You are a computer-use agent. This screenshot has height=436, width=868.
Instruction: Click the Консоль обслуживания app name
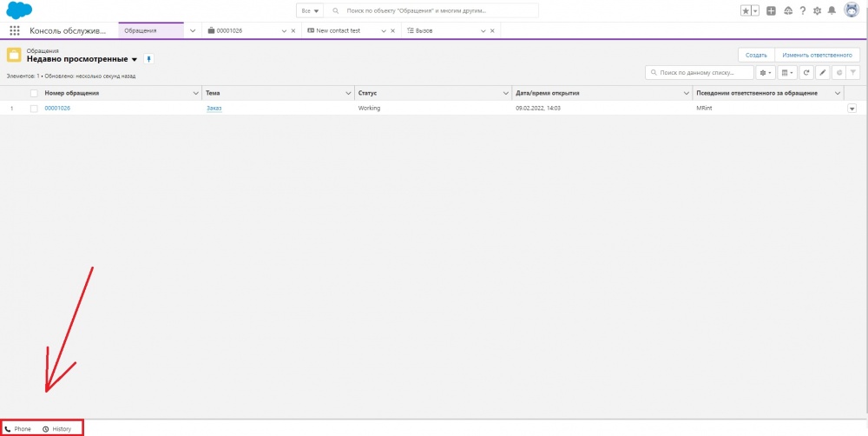68,31
